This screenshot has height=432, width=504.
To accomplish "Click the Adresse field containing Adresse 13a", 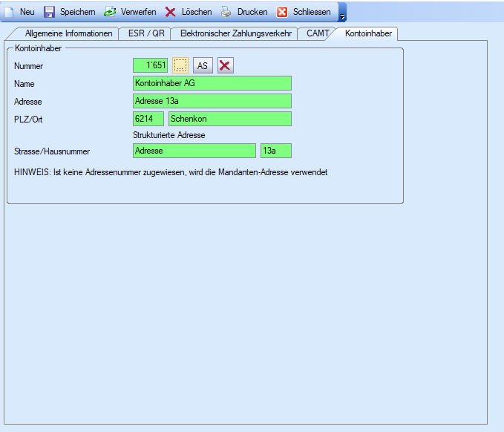I will tap(212, 101).
